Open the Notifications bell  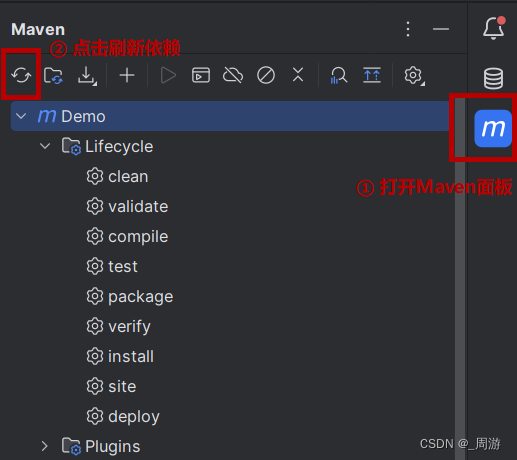click(x=494, y=28)
